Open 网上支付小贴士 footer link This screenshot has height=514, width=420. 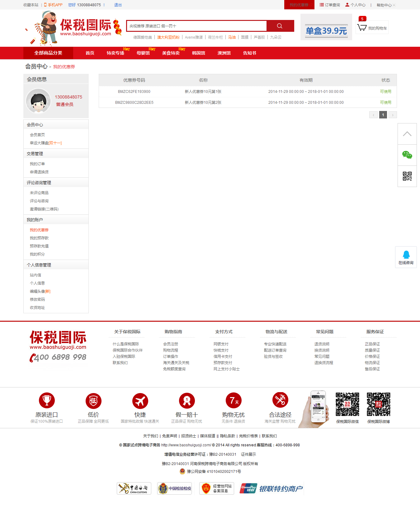coord(227,369)
